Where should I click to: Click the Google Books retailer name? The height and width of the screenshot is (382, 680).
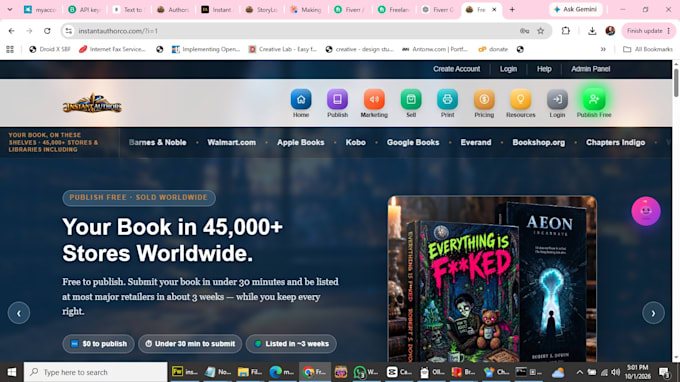(x=413, y=143)
